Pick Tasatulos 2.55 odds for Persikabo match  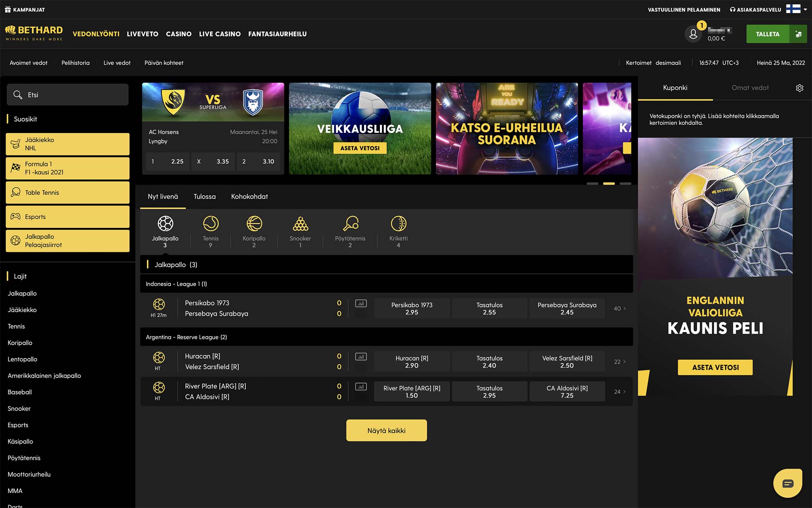click(489, 308)
